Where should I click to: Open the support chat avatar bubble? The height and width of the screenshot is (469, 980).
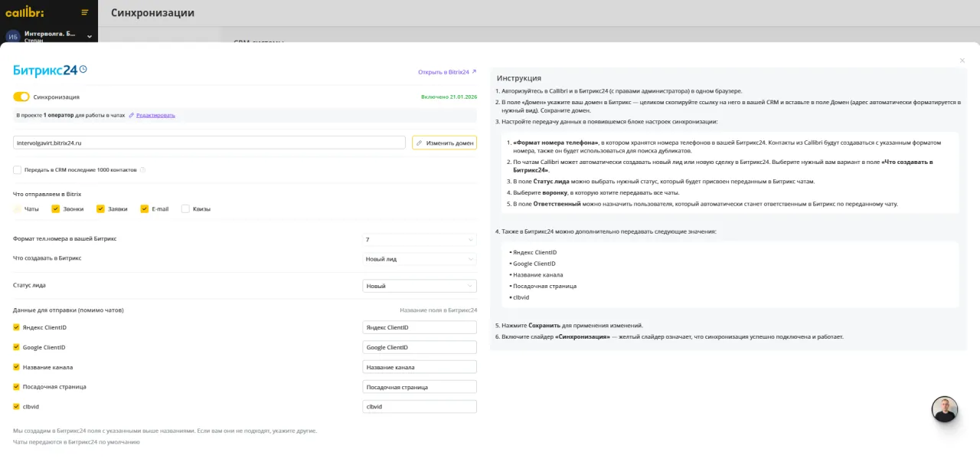coord(945,409)
